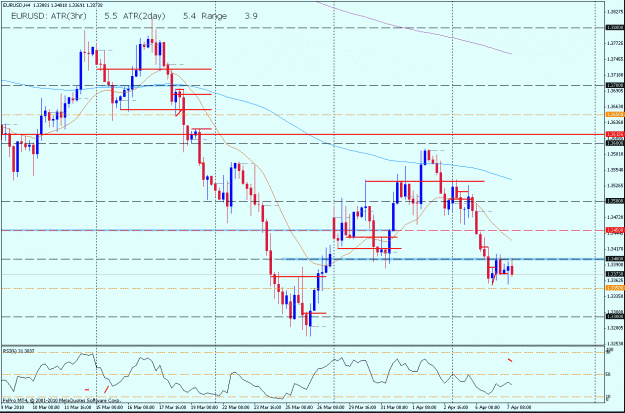Click the EURUSD,H4 chart header quote text
Viewport: 625px width, 413px height.
(52, 5)
